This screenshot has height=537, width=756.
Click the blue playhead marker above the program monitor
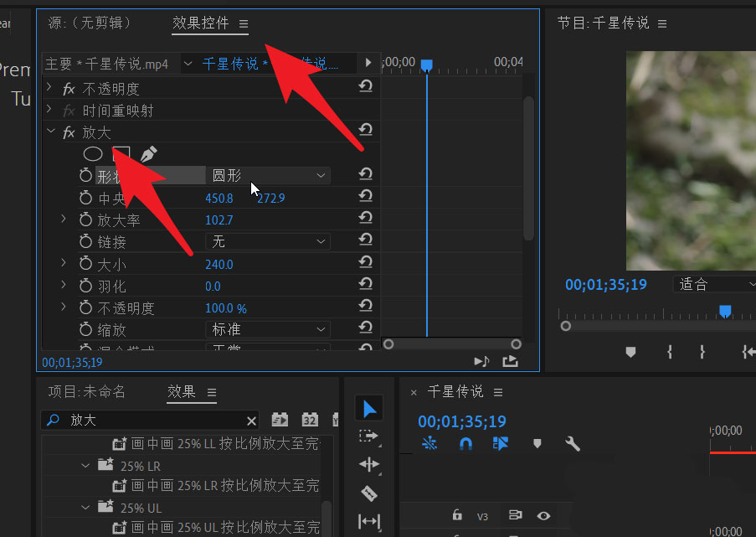point(725,311)
